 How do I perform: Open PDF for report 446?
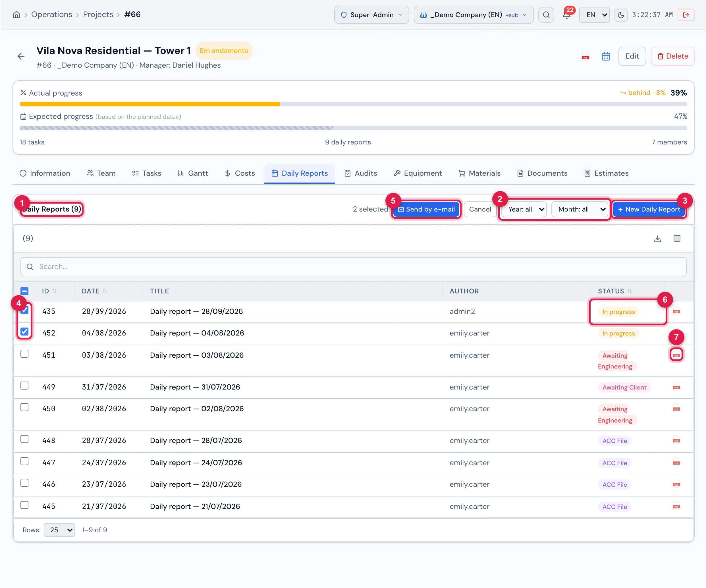point(676,484)
